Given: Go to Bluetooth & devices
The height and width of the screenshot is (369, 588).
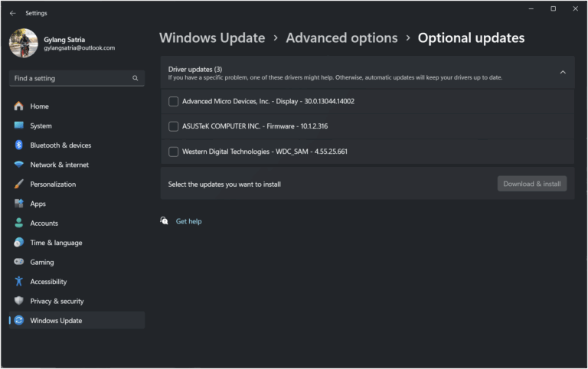Looking at the screenshot, I should coord(77,145).
